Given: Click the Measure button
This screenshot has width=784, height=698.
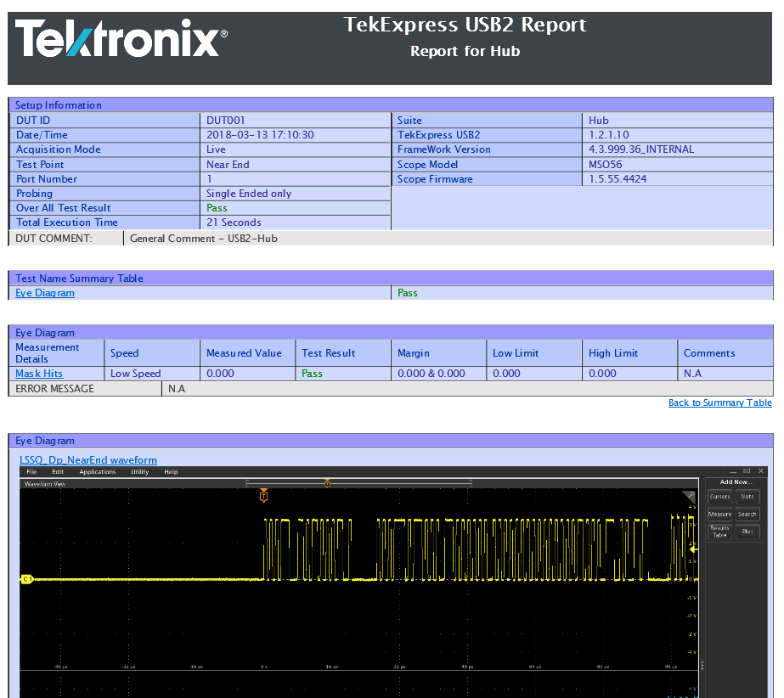Looking at the screenshot, I should (x=720, y=514).
